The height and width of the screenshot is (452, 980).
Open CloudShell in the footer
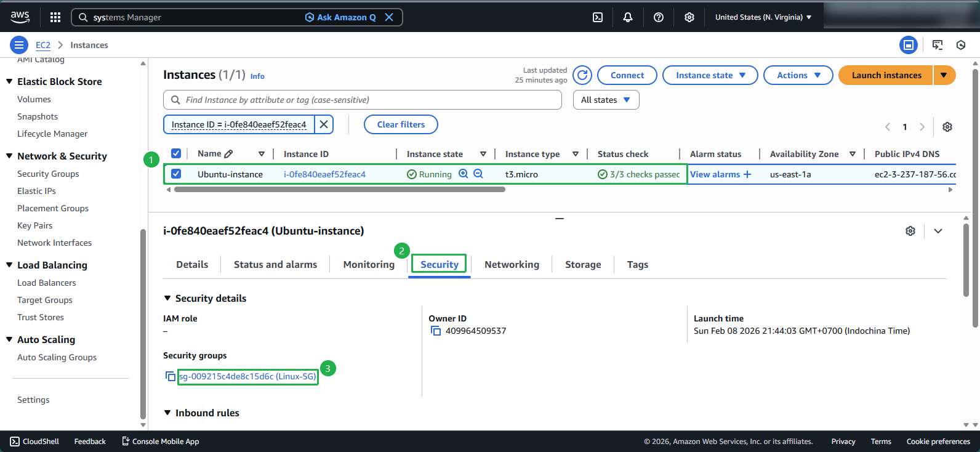(x=34, y=442)
